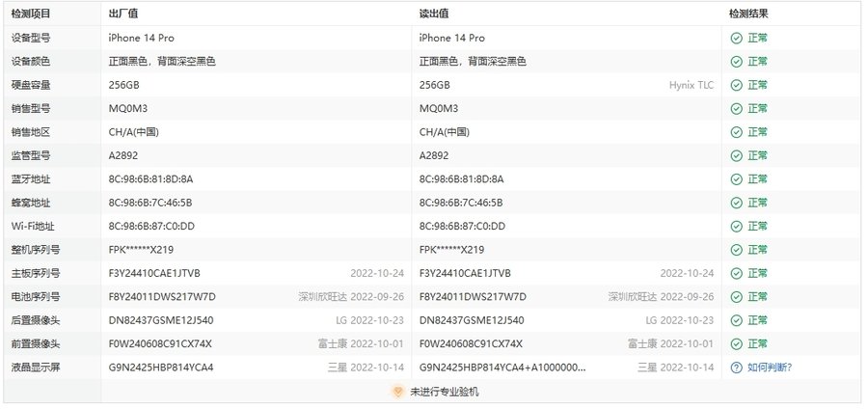Screen dimensions: 868x409
Task: Select the 检测结果 column header
Action: 748,14
